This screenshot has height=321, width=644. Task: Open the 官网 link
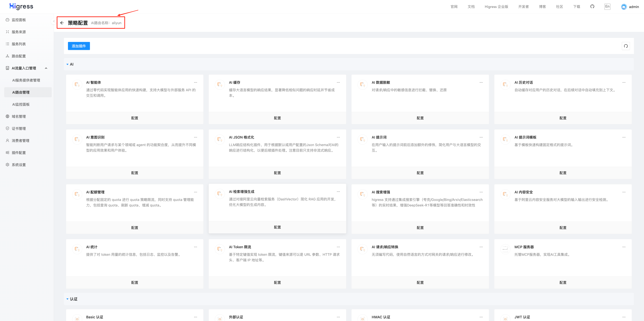click(x=454, y=7)
